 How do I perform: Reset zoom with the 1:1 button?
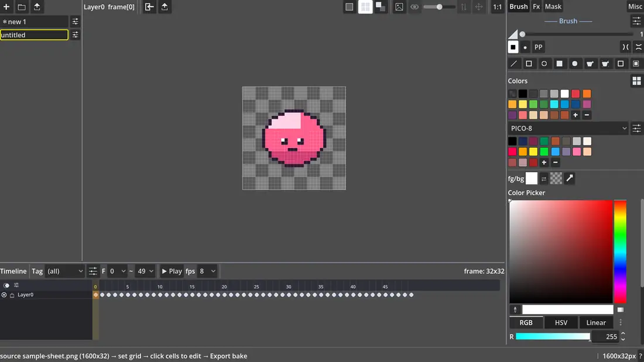[497, 6]
